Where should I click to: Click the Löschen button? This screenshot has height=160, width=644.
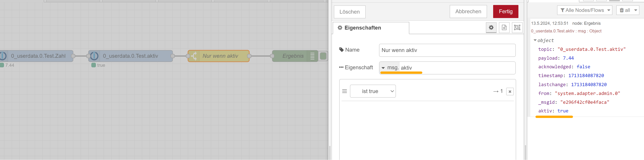350,12
